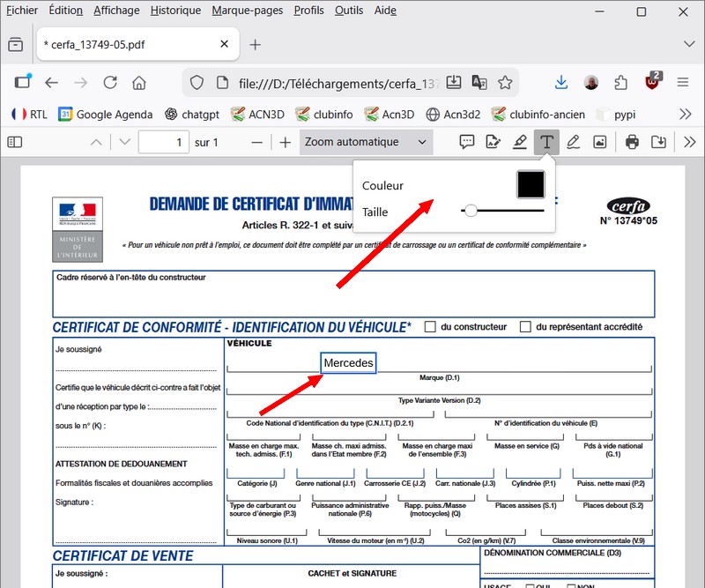
Task: Open the Marque-pages menu
Action: tap(247, 11)
